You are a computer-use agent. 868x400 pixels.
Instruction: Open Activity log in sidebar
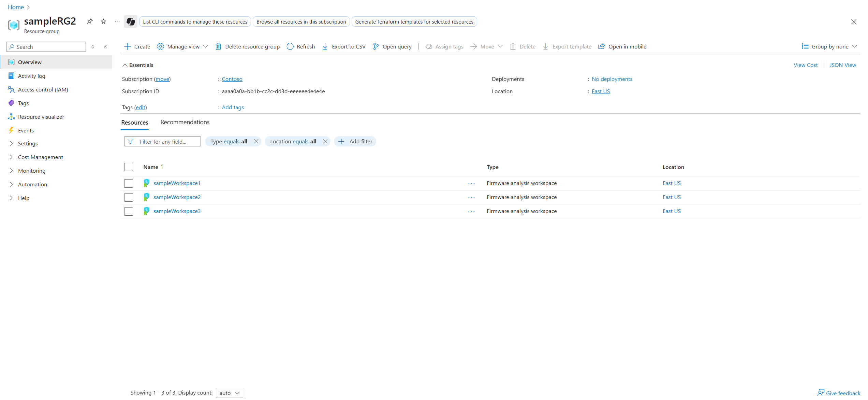click(56, 76)
